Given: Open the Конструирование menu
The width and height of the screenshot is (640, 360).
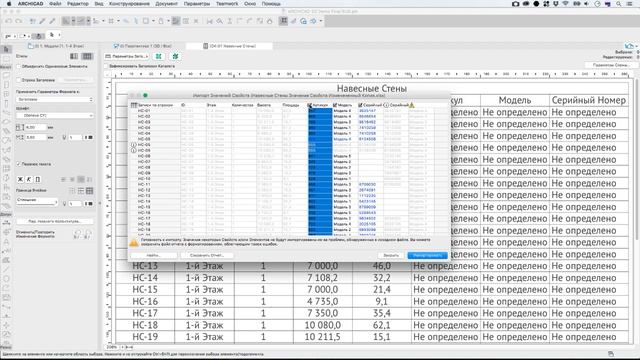Looking at the screenshot, I should [129, 4].
